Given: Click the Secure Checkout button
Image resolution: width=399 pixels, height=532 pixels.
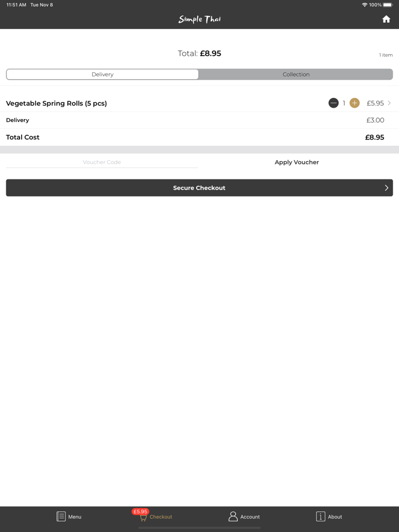Looking at the screenshot, I should 199,187.
